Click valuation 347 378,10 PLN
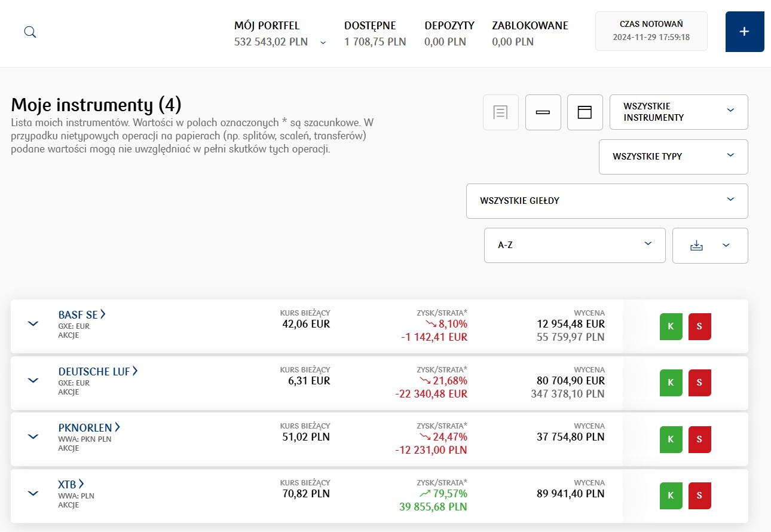Viewport: 771px width, 532px height. tap(568, 394)
